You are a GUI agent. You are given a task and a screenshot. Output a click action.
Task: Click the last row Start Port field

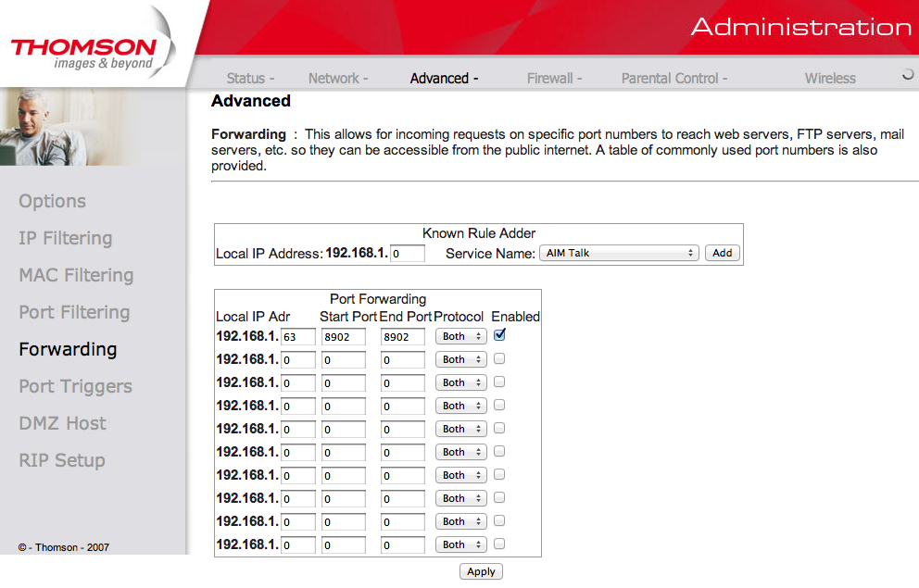point(344,545)
